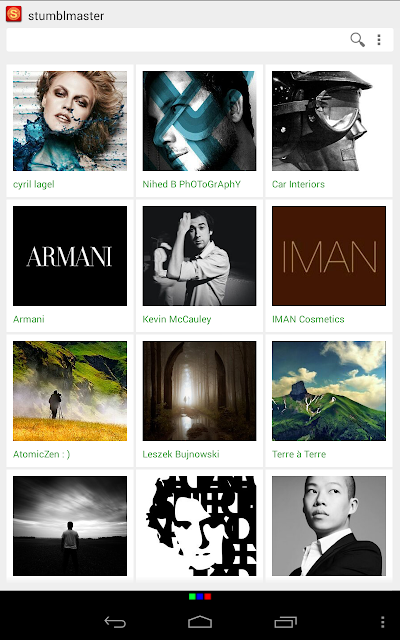Focus the search text field
This screenshot has height=640, width=400.
pyautogui.click(x=178, y=40)
